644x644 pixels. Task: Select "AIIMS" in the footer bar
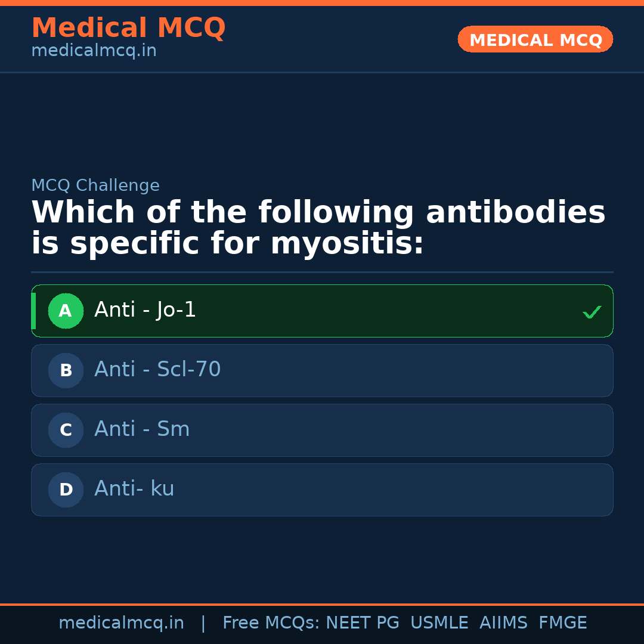pos(503,623)
